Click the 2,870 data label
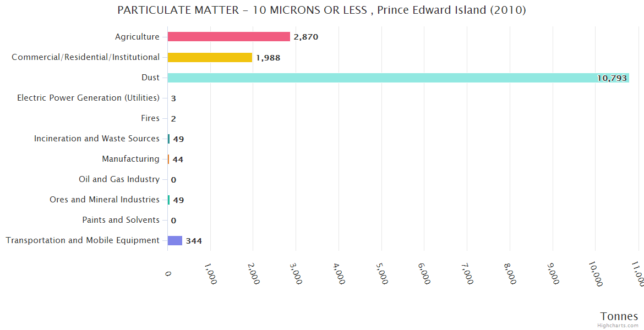This screenshot has width=644, height=330. [306, 37]
